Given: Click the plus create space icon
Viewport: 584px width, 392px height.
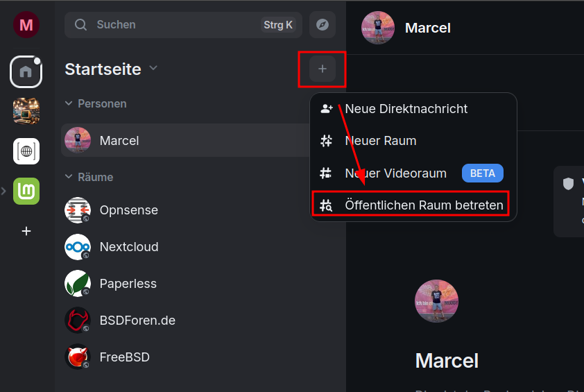Looking at the screenshot, I should [x=26, y=231].
